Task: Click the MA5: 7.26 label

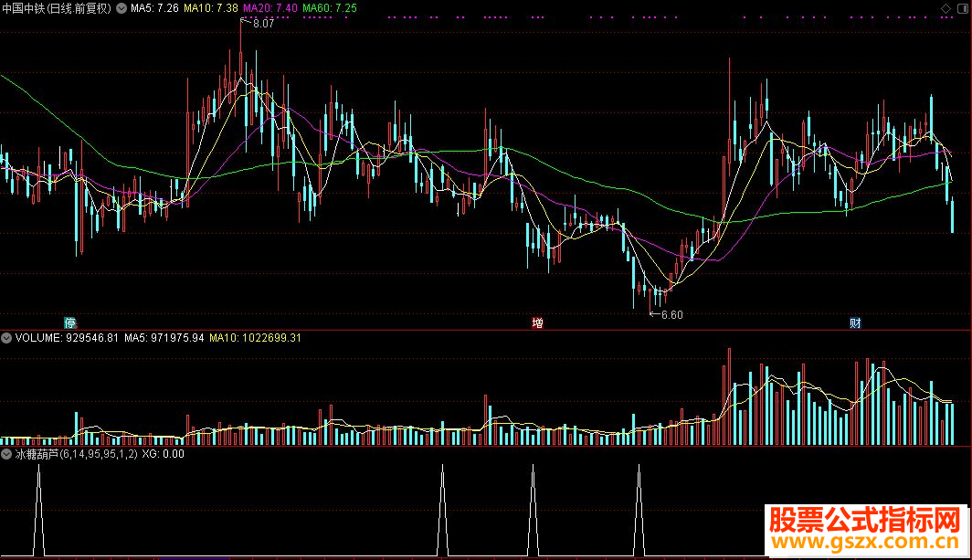Action: point(154,8)
